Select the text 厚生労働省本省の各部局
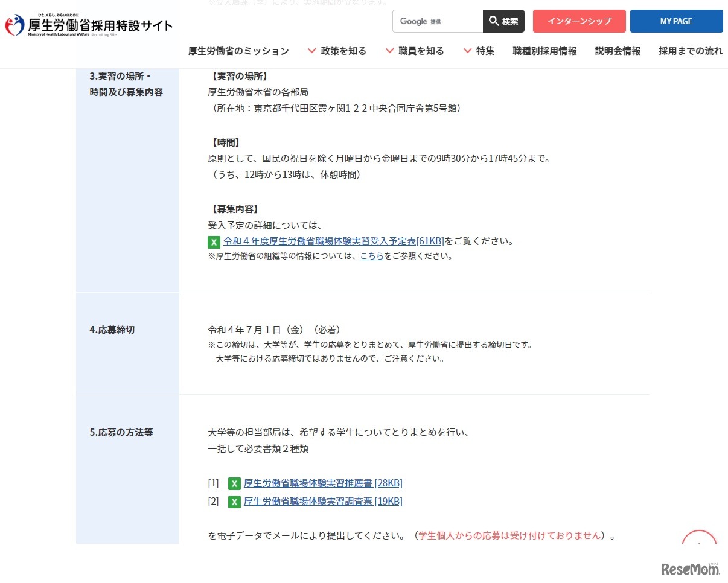The image size is (728, 583). (x=258, y=92)
